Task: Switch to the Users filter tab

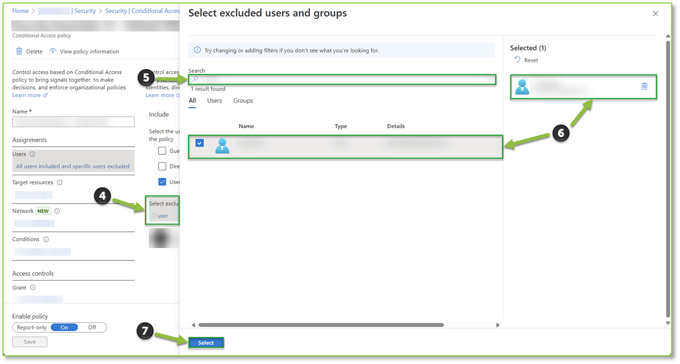Action: coord(214,100)
